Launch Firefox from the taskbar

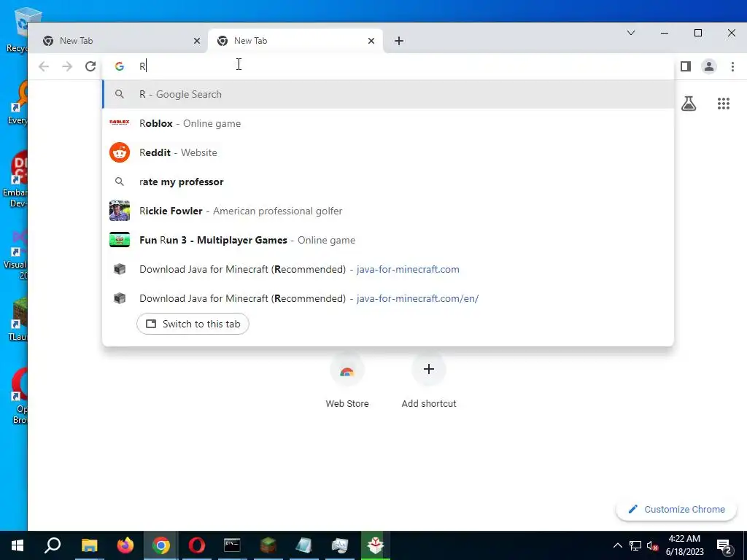pyautogui.click(x=125, y=545)
